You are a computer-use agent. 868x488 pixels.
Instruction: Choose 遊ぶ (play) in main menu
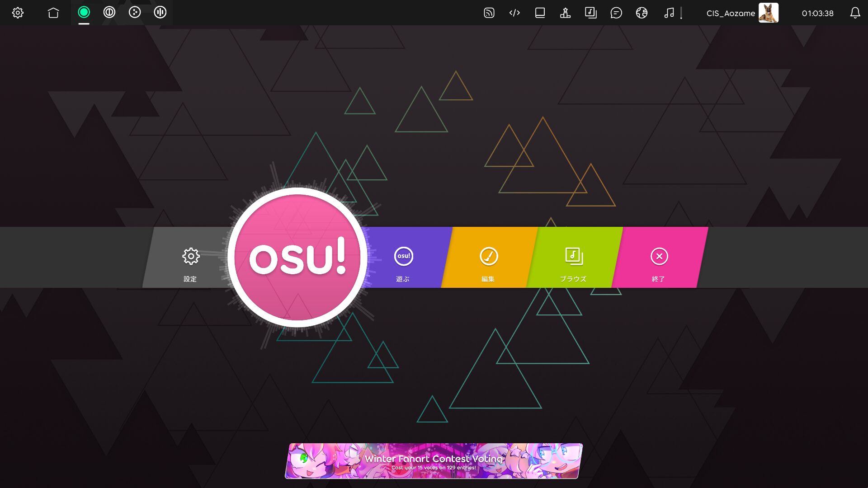403,263
